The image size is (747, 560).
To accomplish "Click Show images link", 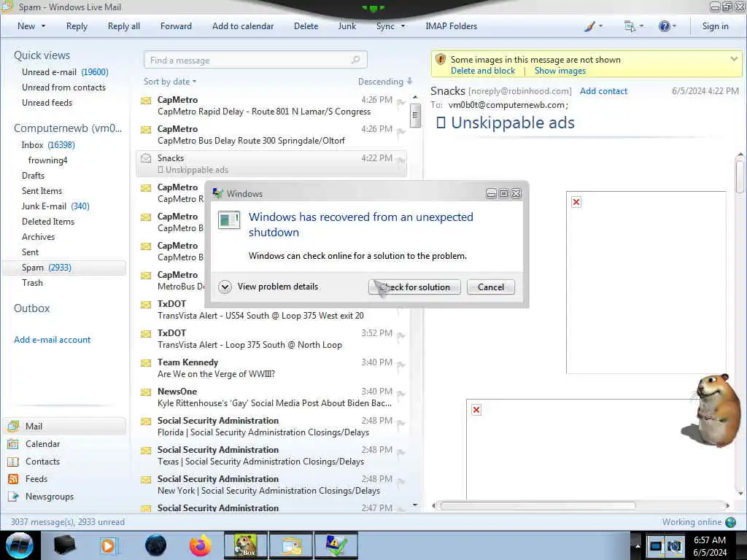I will coord(560,71).
